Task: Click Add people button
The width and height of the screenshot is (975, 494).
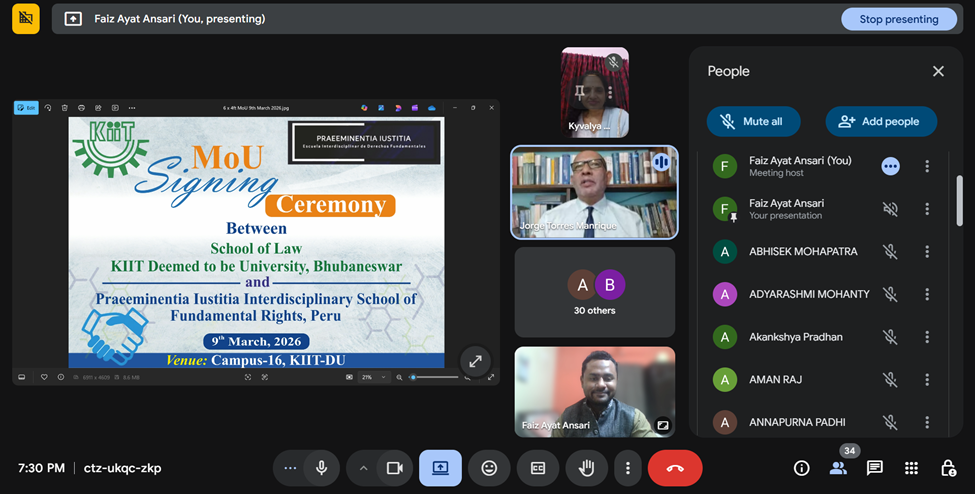Action: [881, 121]
